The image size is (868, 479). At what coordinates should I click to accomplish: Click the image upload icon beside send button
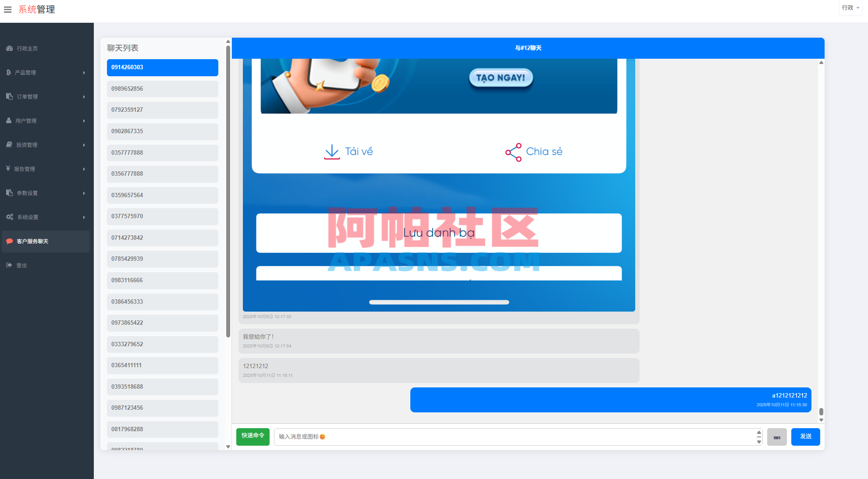pyautogui.click(x=776, y=437)
